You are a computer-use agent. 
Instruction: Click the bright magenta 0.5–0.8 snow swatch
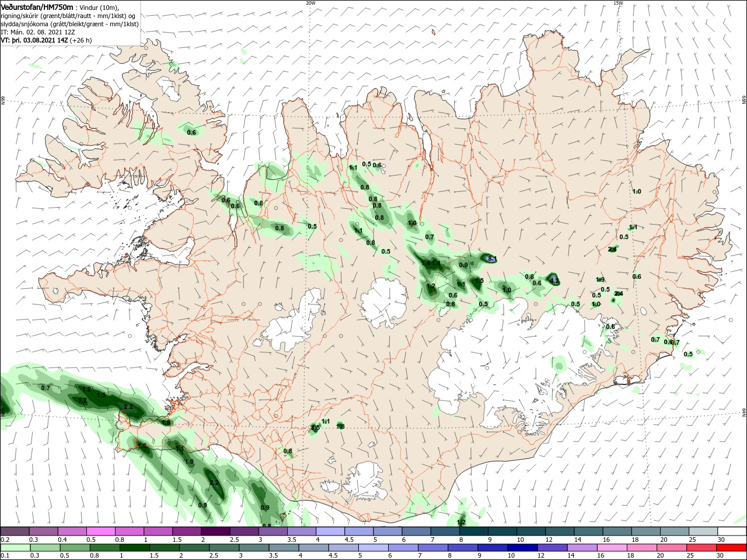[x=101, y=531]
